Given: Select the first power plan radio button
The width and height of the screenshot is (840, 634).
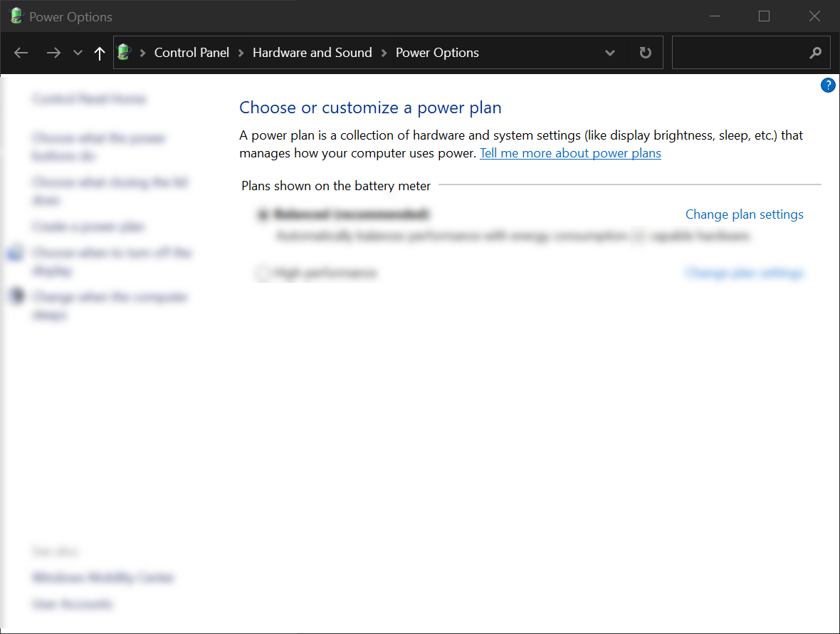Looking at the screenshot, I should pos(263,215).
